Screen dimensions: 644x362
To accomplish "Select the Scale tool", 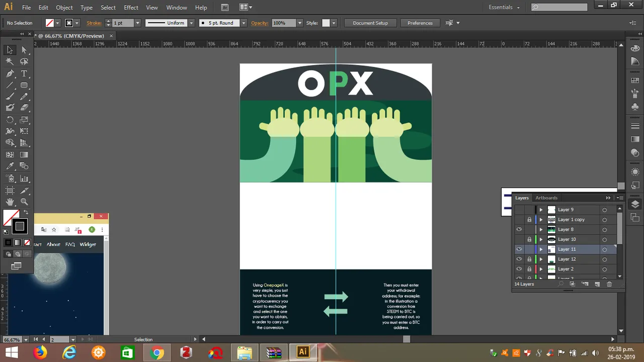I will [24, 120].
